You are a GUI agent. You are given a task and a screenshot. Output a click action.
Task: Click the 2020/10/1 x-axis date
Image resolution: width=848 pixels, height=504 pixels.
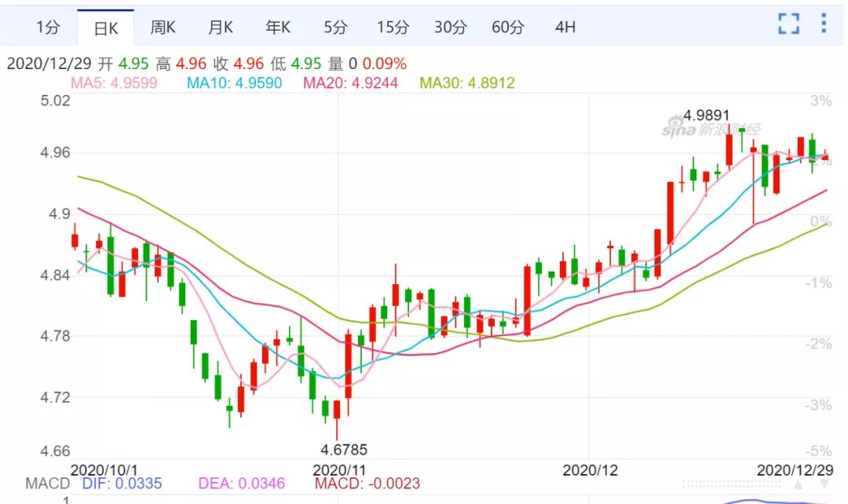coord(104,469)
